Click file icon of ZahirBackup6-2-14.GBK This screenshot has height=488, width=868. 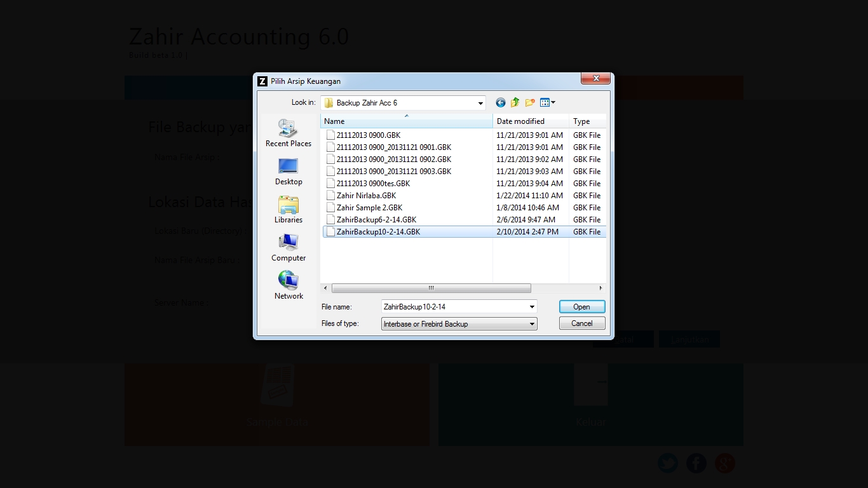coord(330,219)
